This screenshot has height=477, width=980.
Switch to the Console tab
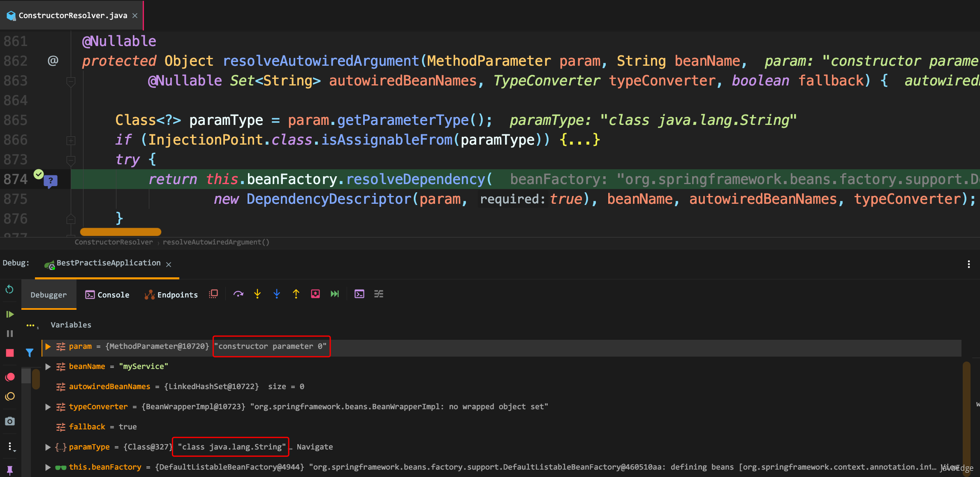107,295
